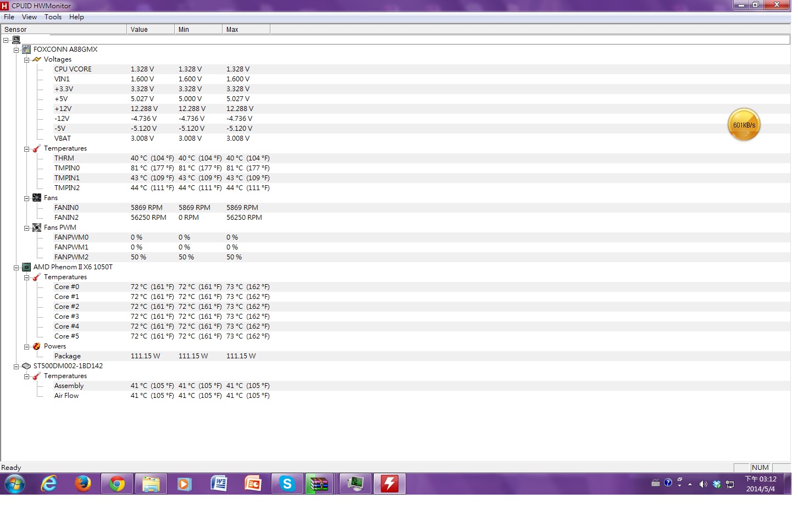
Task: Collapse the ST500DM002-1BD142 drive node
Action: coord(16,367)
